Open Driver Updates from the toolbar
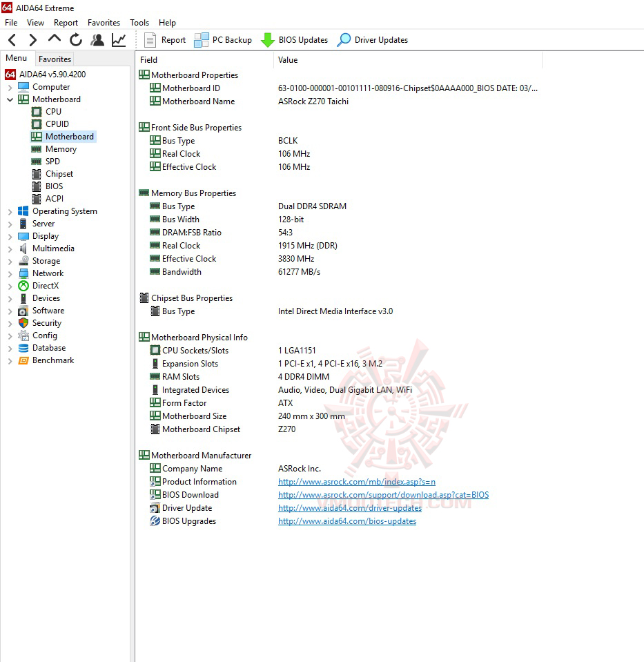 click(x=373, y=40)
